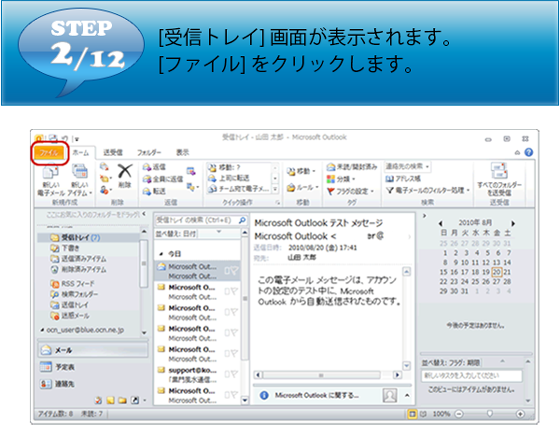
Task: Toggle flag on the support@ko... message
Action: coord(234,374)
